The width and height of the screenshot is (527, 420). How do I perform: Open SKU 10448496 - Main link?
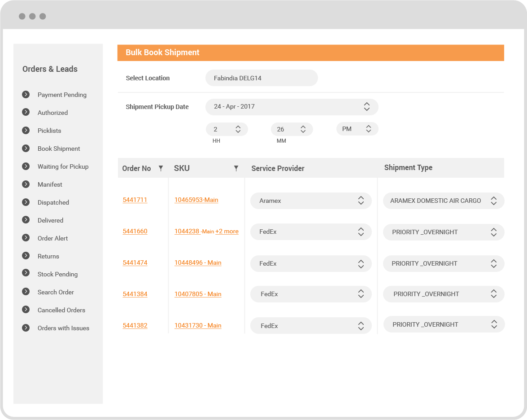(x=198, y=262)
